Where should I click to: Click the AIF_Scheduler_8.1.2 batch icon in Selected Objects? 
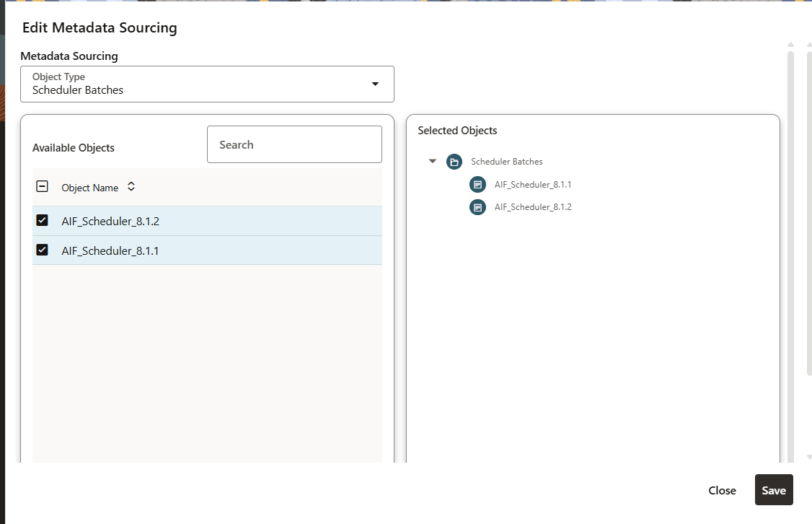coord(477,207)
